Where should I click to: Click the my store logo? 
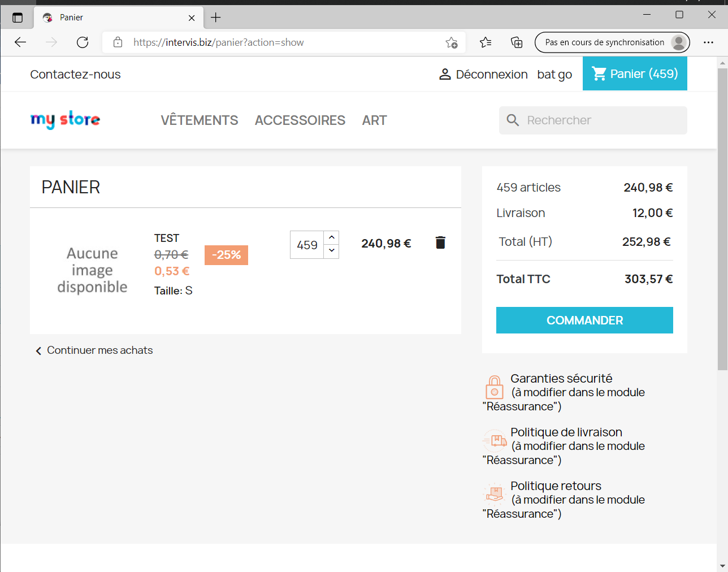click(65, 120)
